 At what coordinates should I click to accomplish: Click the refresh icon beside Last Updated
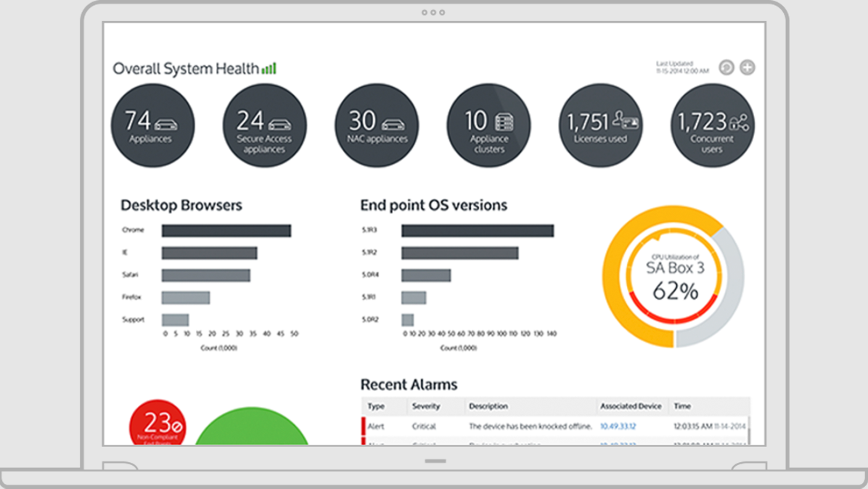click(x=726, y=67)
